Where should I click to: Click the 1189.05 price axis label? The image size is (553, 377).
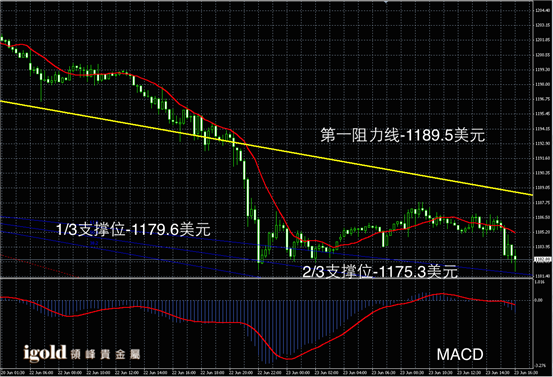(x=542, y=188)
